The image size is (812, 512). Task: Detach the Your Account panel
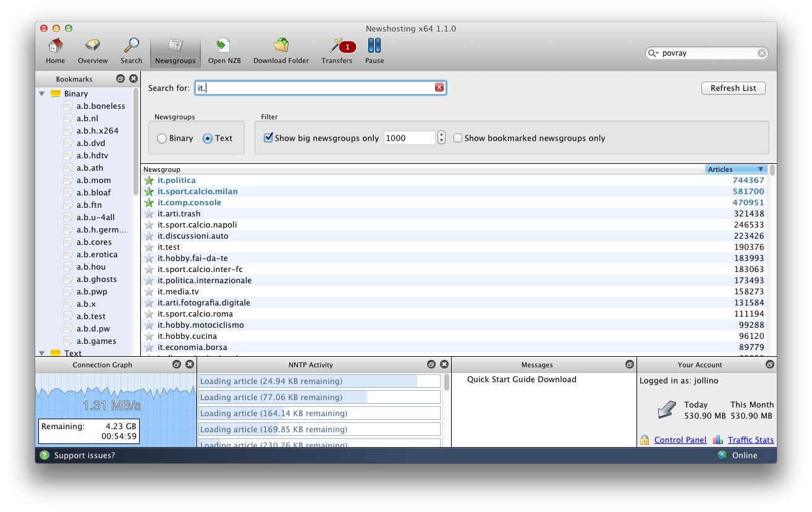(769, 365)
